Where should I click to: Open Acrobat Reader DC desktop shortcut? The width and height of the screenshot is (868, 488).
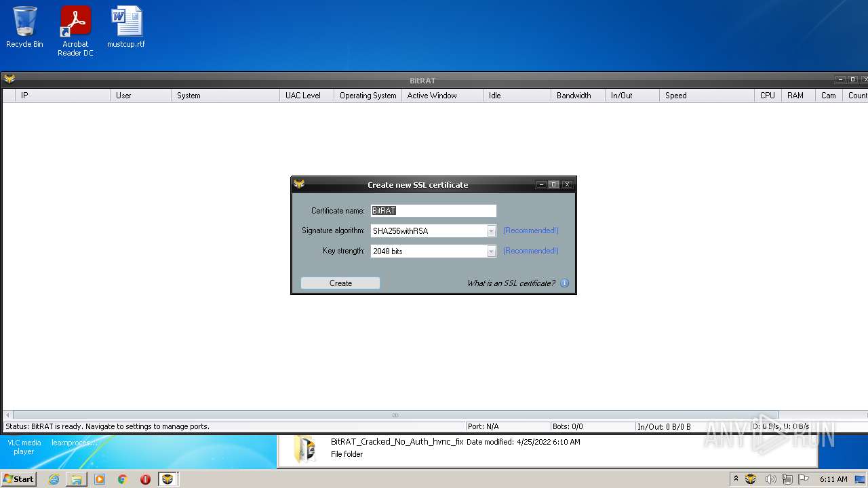[x=75, y=31]
